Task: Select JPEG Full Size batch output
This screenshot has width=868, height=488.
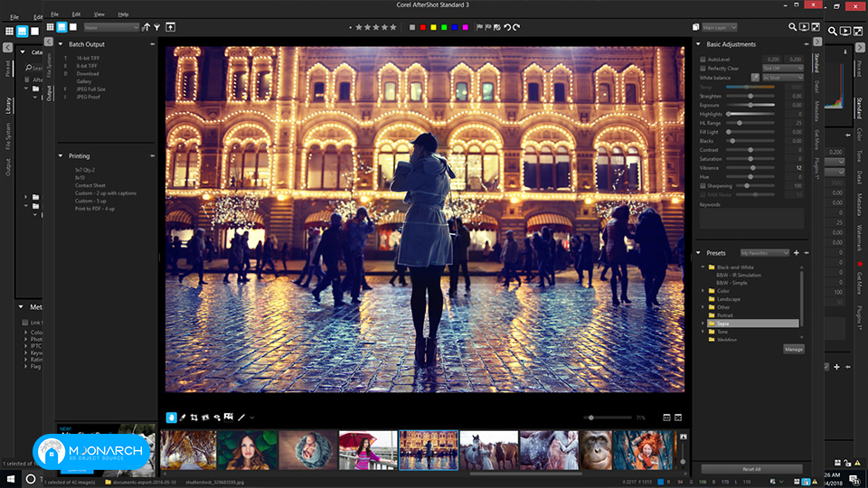Action: pos(90,89)
